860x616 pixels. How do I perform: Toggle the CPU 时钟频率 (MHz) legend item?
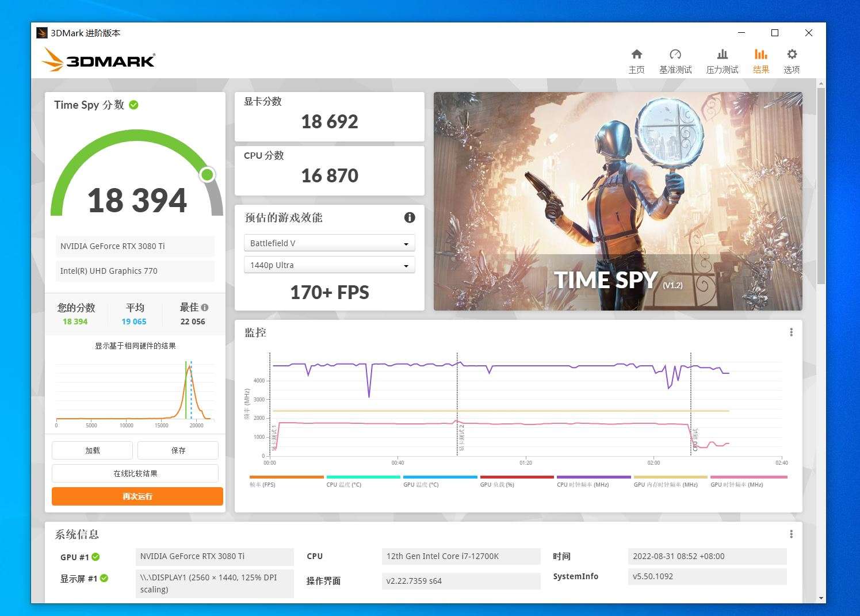tap(594, 482)
